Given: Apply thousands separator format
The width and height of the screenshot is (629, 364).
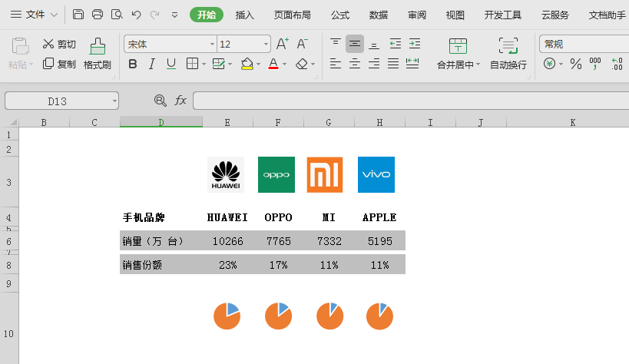Looking at the screenshot, I should 595,64.
